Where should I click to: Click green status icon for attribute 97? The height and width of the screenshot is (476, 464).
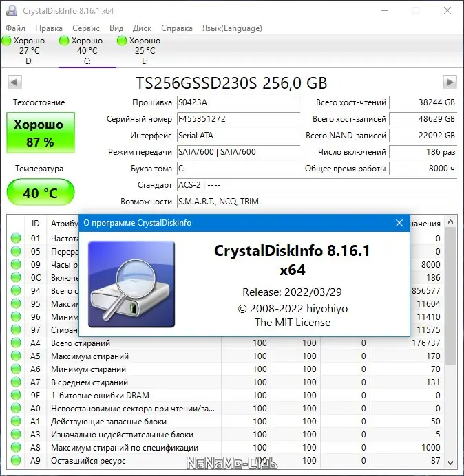coord(16,329)
